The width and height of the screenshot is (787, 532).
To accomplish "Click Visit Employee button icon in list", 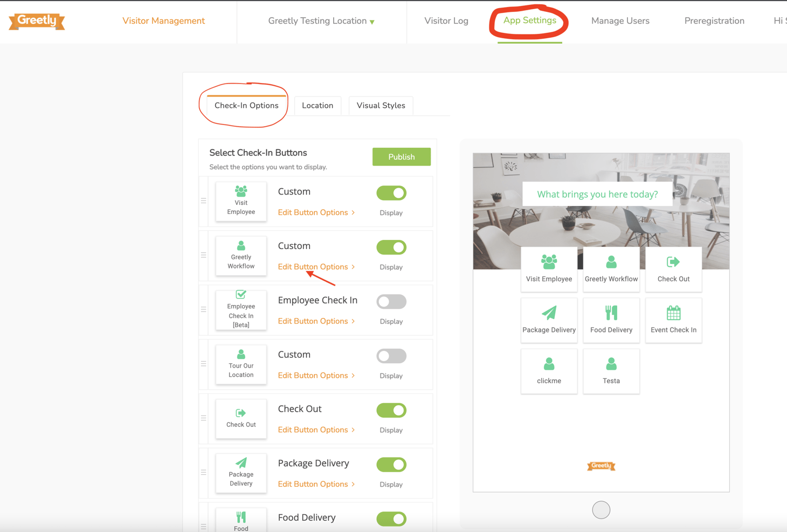I will pos(241,201).
